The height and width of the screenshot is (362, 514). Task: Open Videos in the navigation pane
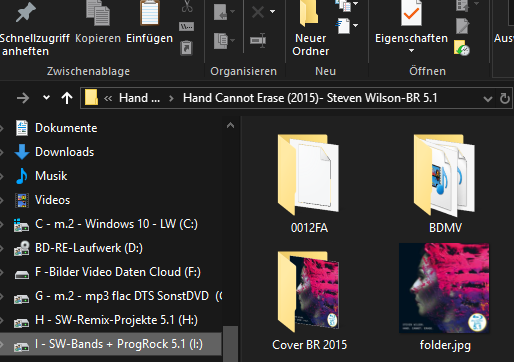[52, 200]
